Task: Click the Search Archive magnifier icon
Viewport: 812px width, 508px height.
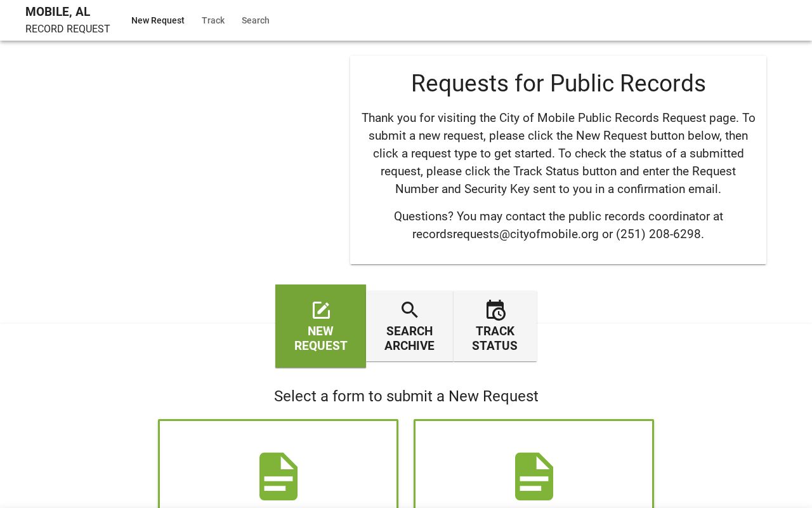Action: pyautogui.click(x=410, y=310)
